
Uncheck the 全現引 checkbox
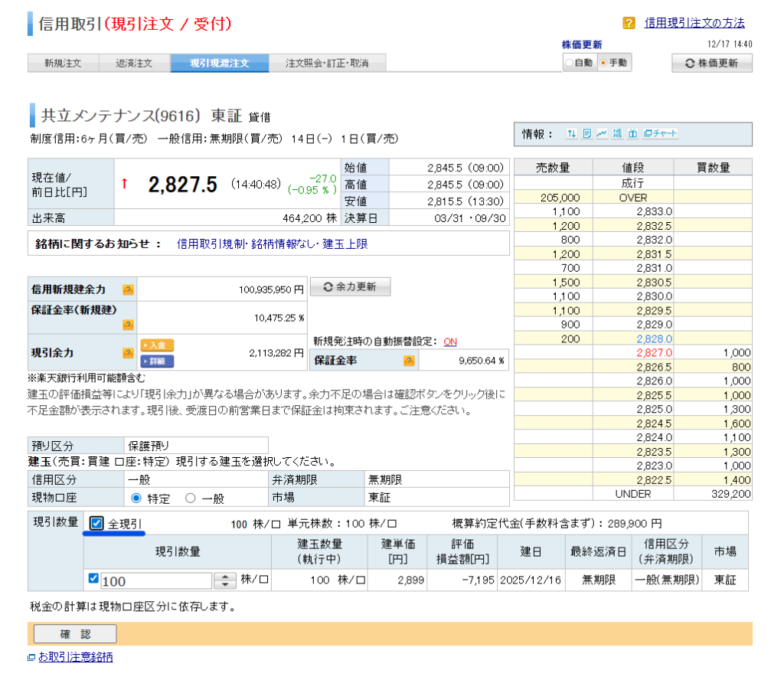[x=96, y=524]
